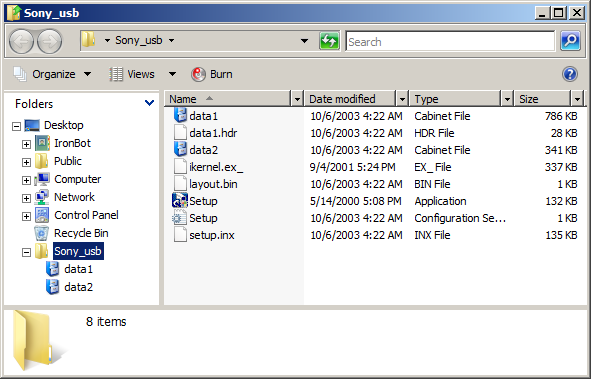This screenshot has width=591, height=379.
Task: Click the Burn disc icon
Action: [x=198, y=74]
